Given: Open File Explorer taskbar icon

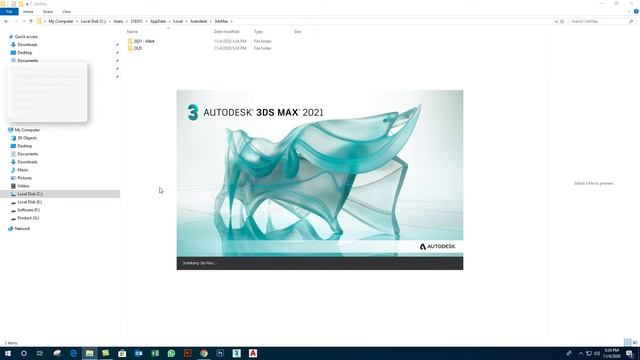Looking at the screenshot, I should [x=89, y=353].
